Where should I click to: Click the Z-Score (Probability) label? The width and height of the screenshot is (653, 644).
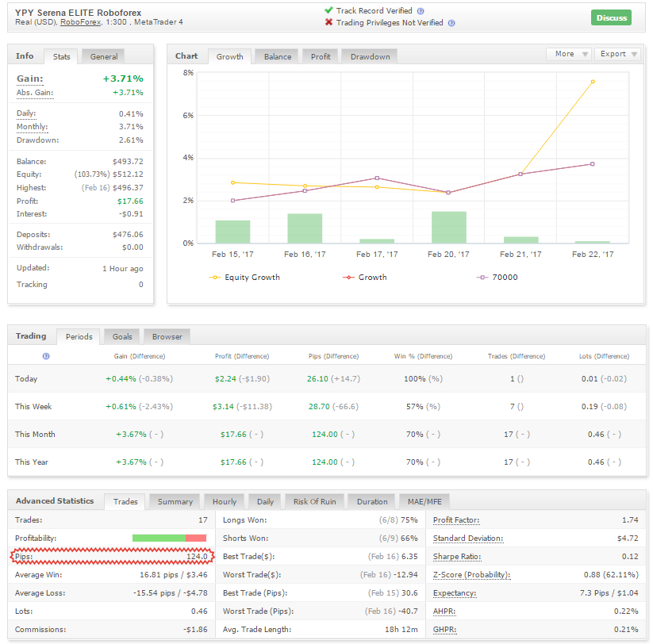coord(471,575)
